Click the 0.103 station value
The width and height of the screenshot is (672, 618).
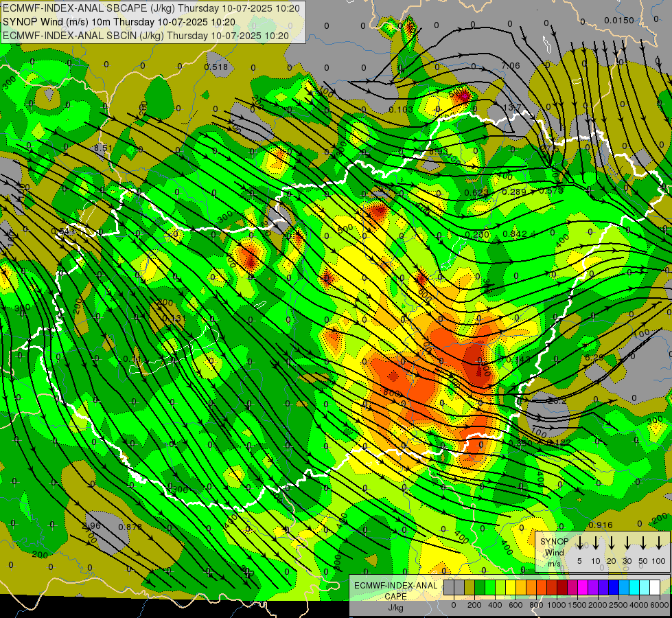401,110
